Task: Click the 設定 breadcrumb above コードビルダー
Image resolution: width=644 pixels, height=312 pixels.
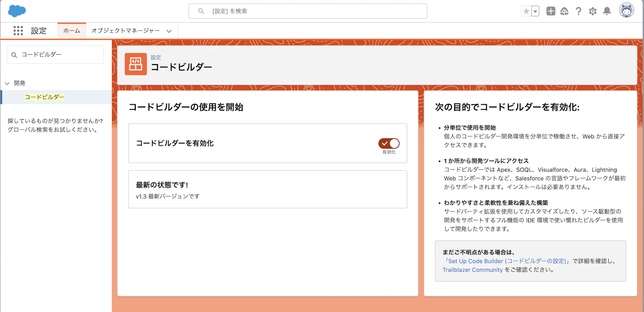Action: [x=155, y=57]
